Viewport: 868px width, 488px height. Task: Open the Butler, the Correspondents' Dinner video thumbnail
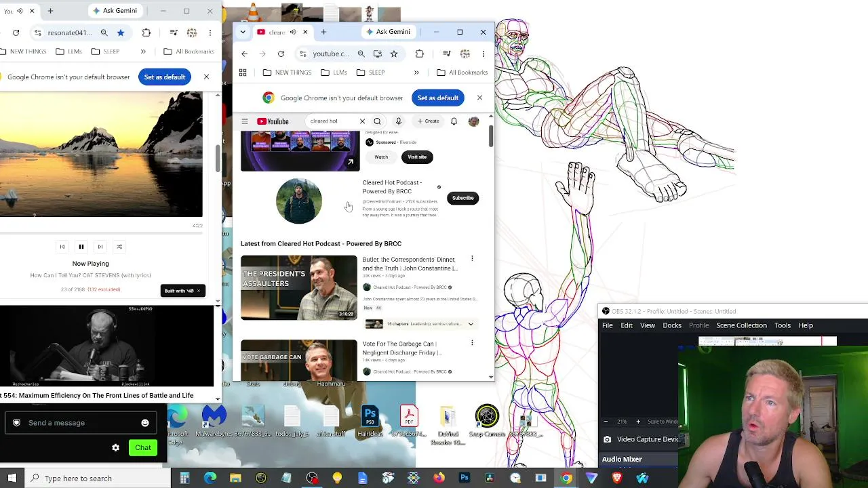pos(298,287)
